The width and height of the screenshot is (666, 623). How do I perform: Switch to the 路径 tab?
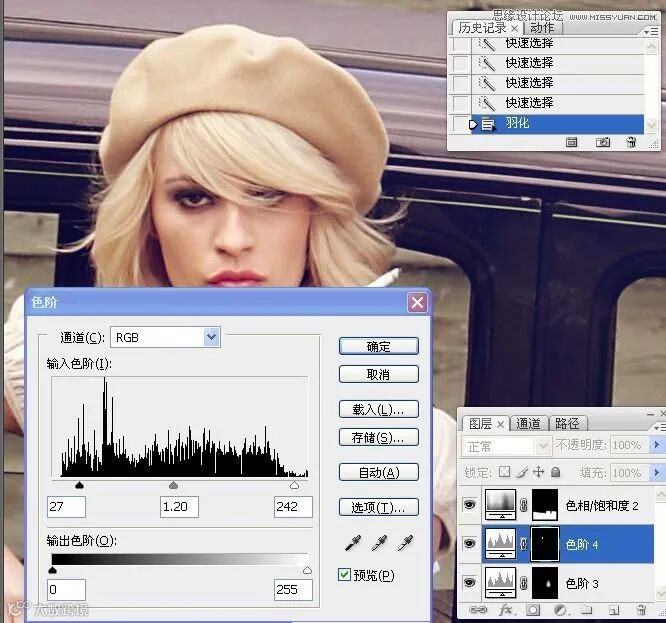(x=567, y=423)
